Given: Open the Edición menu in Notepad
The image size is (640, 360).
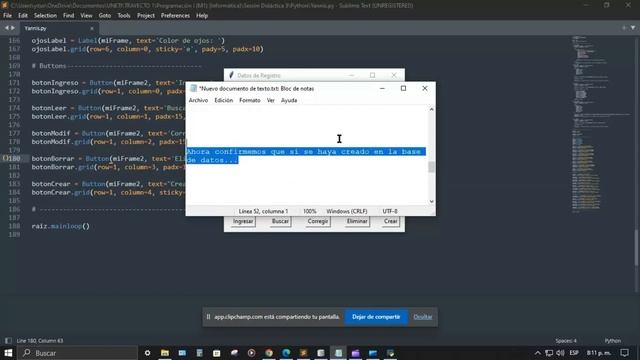Looking at the screenshot, I should click(x=224, y=100).
